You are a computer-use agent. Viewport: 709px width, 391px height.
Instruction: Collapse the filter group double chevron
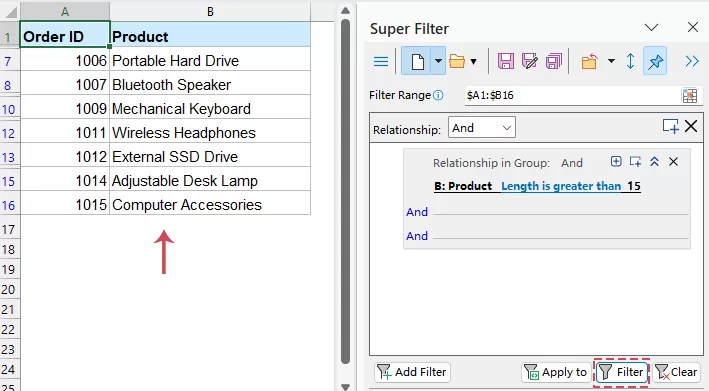(654, 161)
